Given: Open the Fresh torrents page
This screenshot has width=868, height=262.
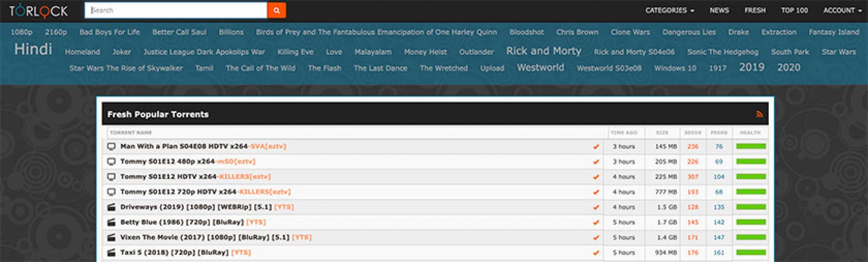Looking at the screenshot, I should point(755,11).
